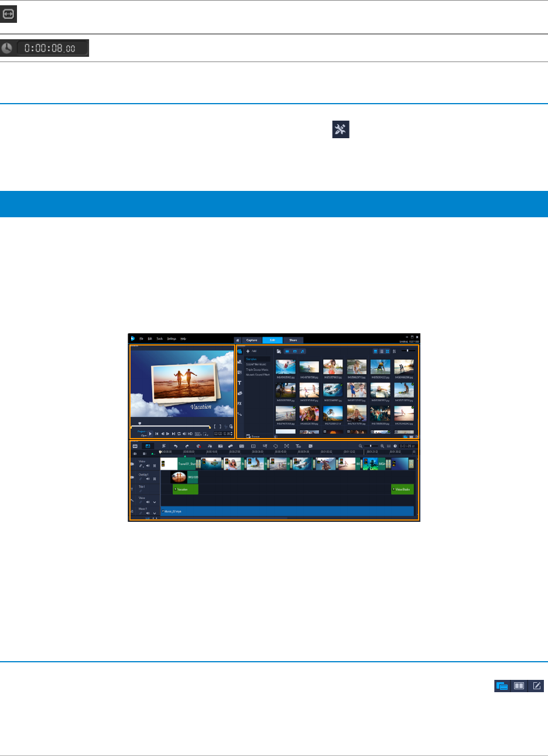Click the Add folder button in library
This screenshot has width=548, height=756.
point(250,351)
